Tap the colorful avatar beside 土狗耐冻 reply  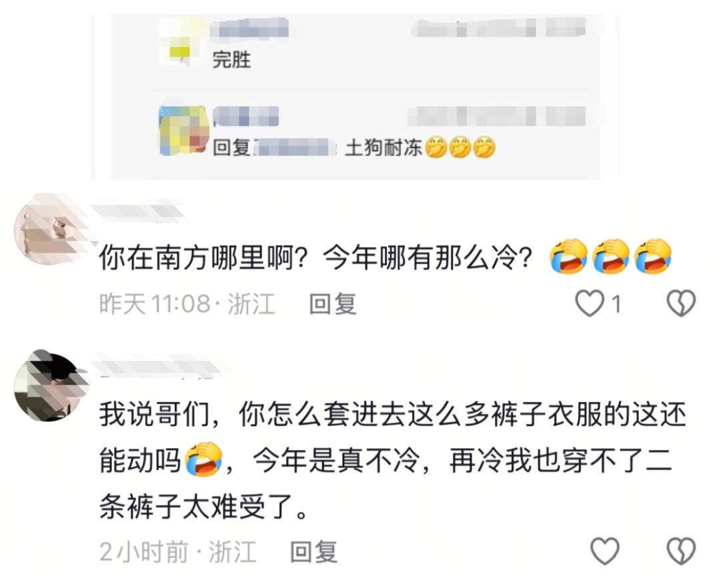pos(182,131)
